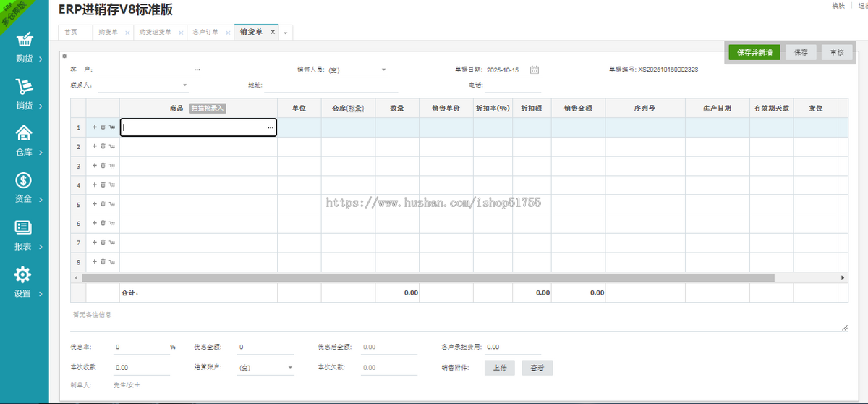Viewport: 868px width, 404px height.
Task: Click the 保存 button
Action: (x=801, y=52)
